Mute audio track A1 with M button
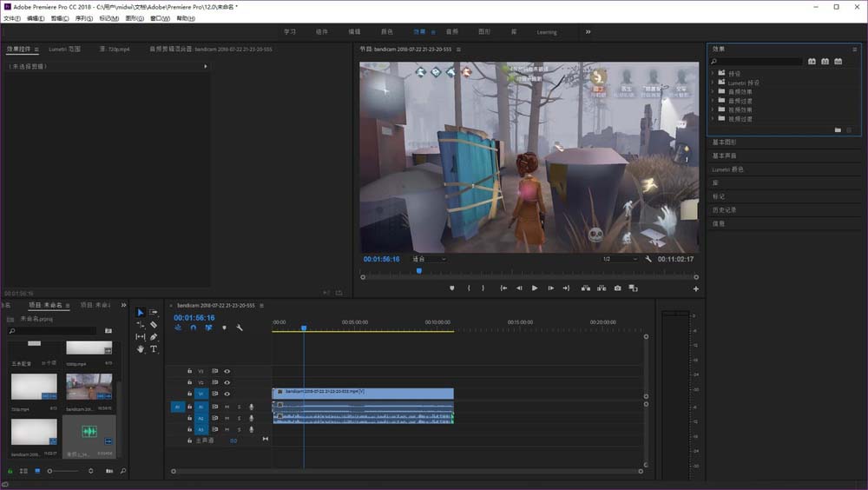Viewport: 868px width, 490px height. tap(227, 406)
